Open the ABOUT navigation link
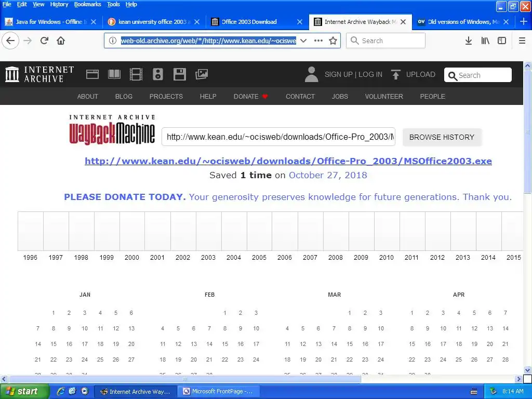Screen dimensions: 532x399 click(x=87, y=96)
